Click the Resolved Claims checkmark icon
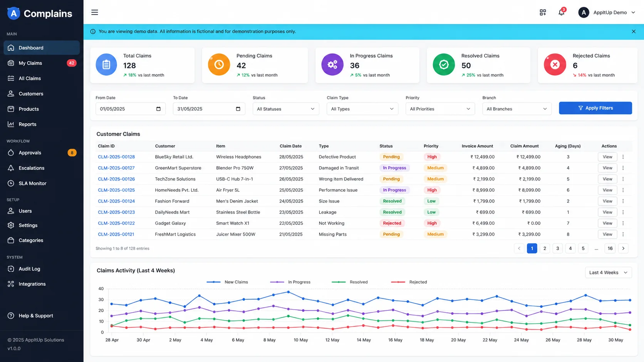 coord(444,64)
